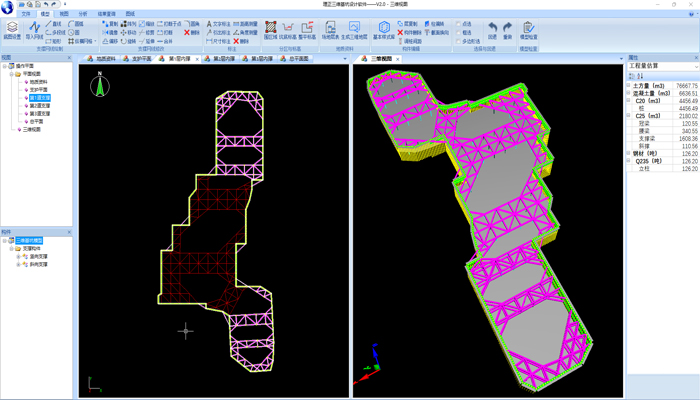Collapse the C25 (m3) property group
Screen dimensions: 700x400
pos(630,116)
